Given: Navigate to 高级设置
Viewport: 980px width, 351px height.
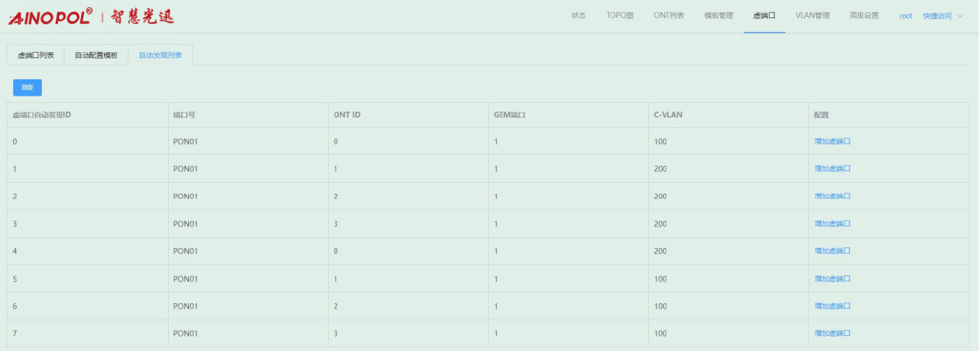Looking at the screenshot, I should click(863, 16).
